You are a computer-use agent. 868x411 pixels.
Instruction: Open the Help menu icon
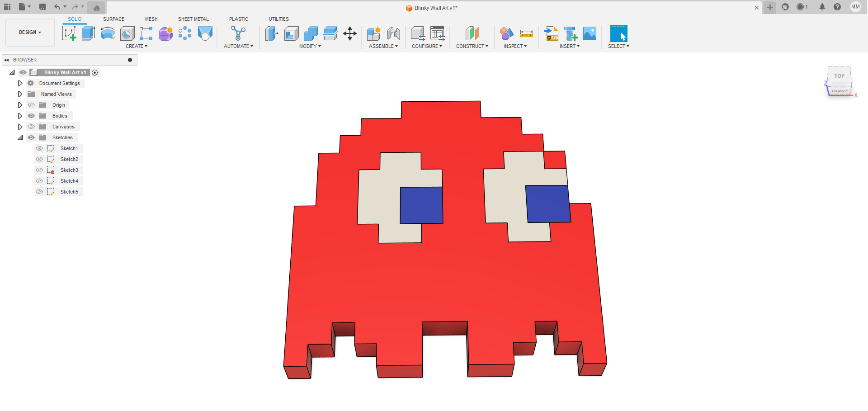837,7
